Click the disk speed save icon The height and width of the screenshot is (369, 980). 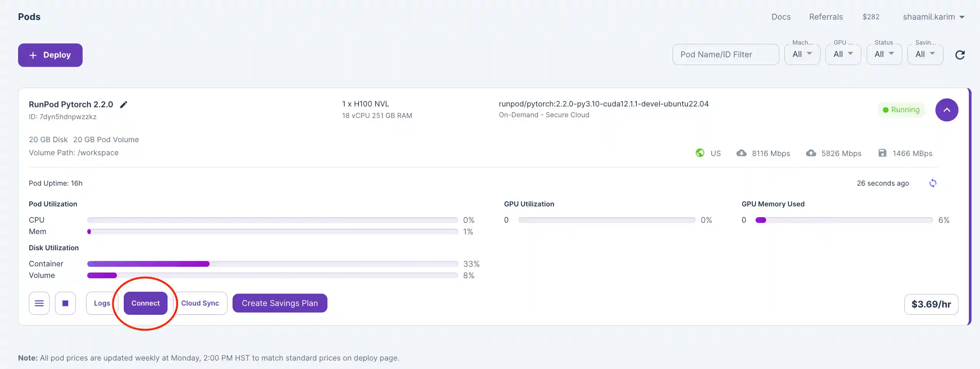pyautogui.click(x=882, y=153)
